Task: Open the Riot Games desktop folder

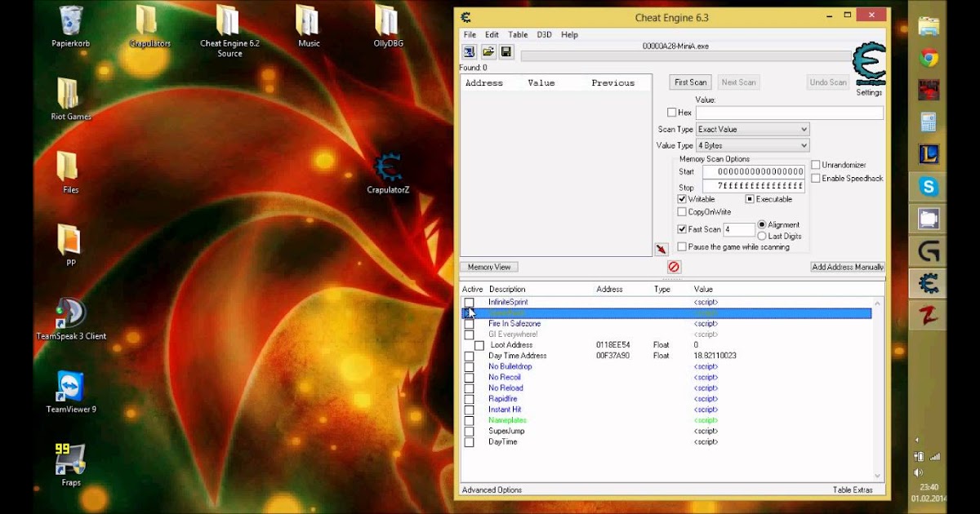Action: [x=70, y=100]
